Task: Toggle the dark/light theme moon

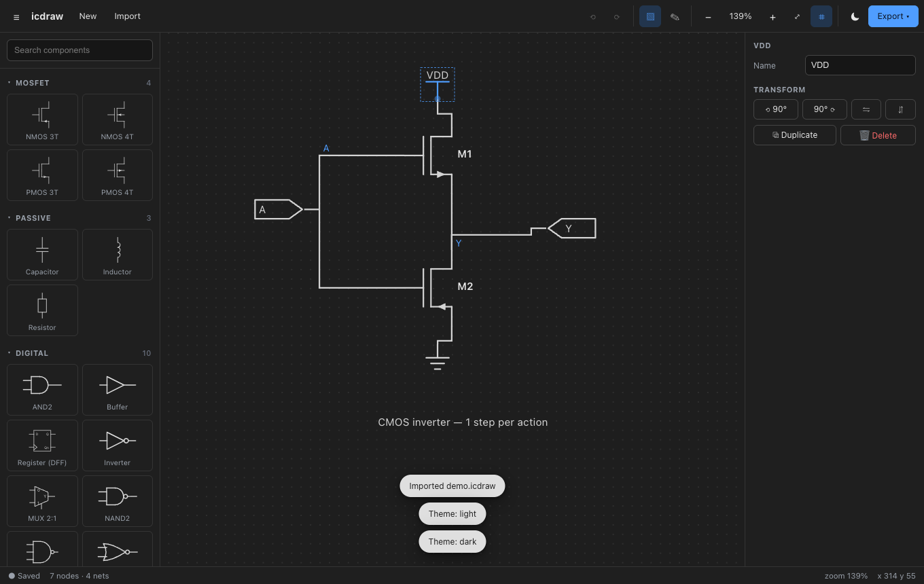Action: click(855, 16)
